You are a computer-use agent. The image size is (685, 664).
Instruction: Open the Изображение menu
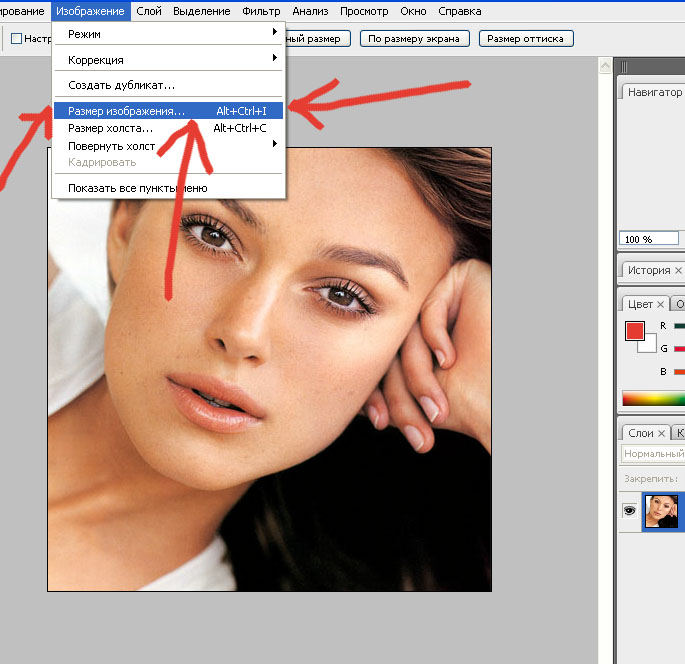[90, 11]
